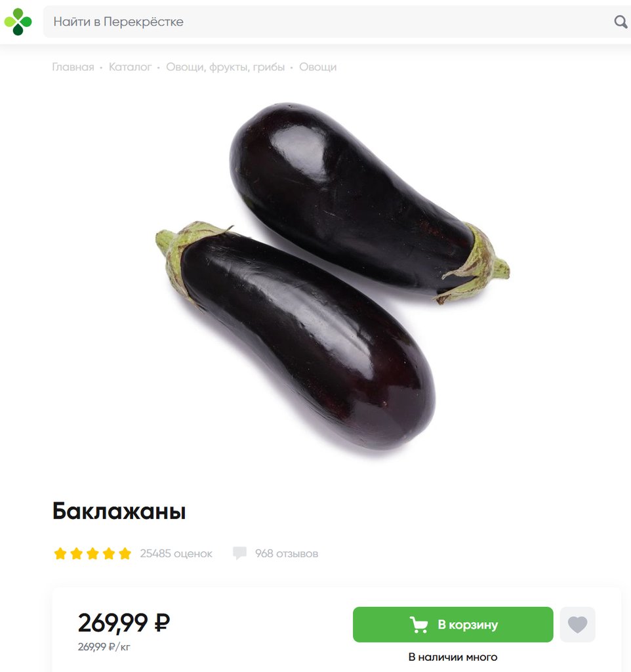Navigate to 'Овощи, фрукты, грибы' breadcrumb
Image resolution: width=631 pixels, height=672 pixels.
coord(226,67)
